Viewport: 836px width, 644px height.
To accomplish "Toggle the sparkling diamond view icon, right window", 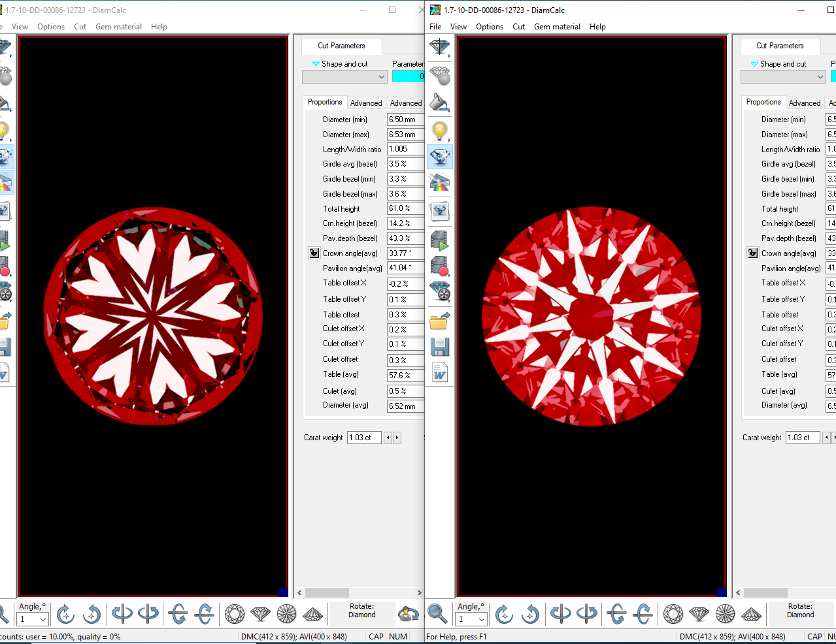I will click(x=439, y=157).
